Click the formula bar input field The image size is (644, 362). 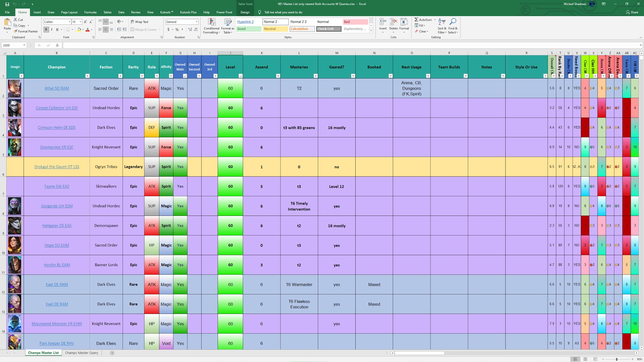pyautogui.click(x=351, y=45)
